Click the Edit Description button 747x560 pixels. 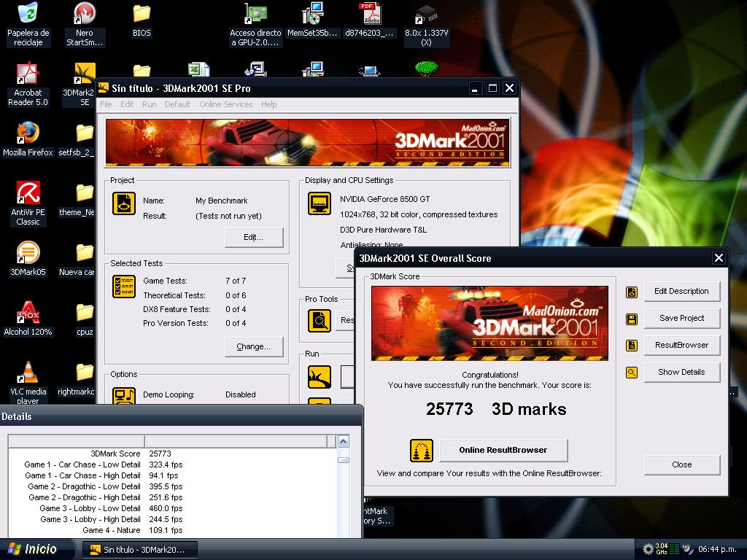(682, 292)
